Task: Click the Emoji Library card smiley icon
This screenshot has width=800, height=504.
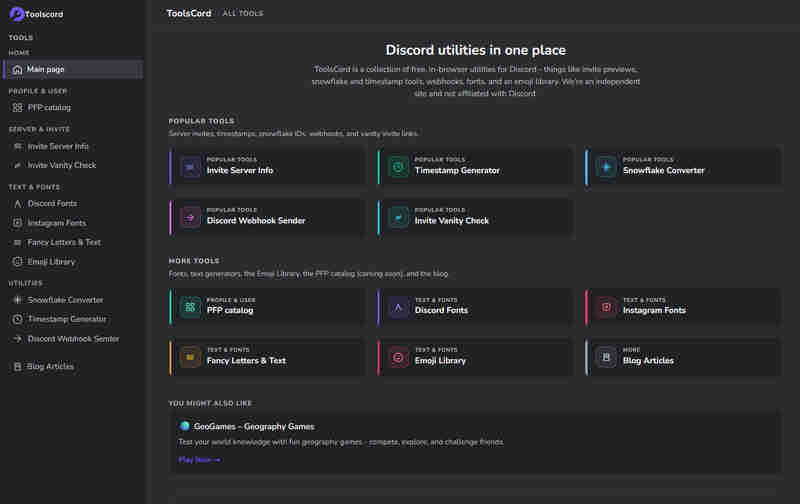Action: pyautogui.click(x=398, y=357)
